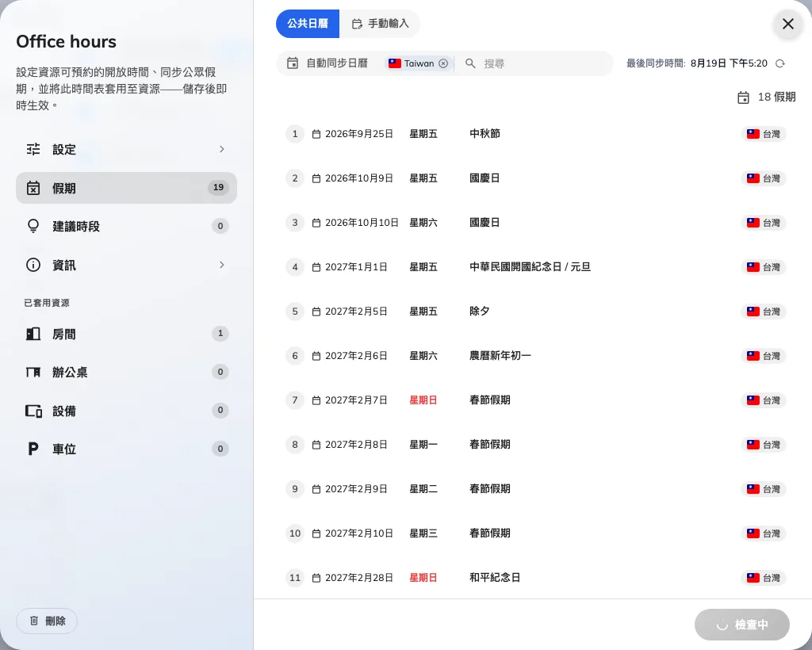Click the row number 6 badge
The width and height of the screenshot is (812, 650).
tap(295, 356)
